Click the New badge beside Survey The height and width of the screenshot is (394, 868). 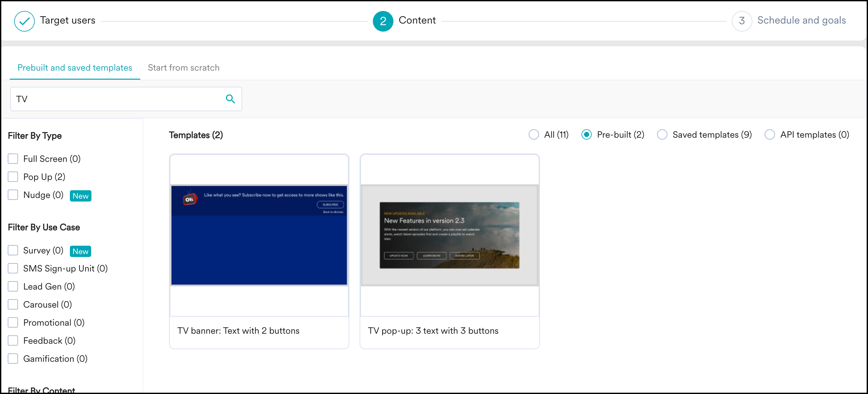tap(80, 251)
